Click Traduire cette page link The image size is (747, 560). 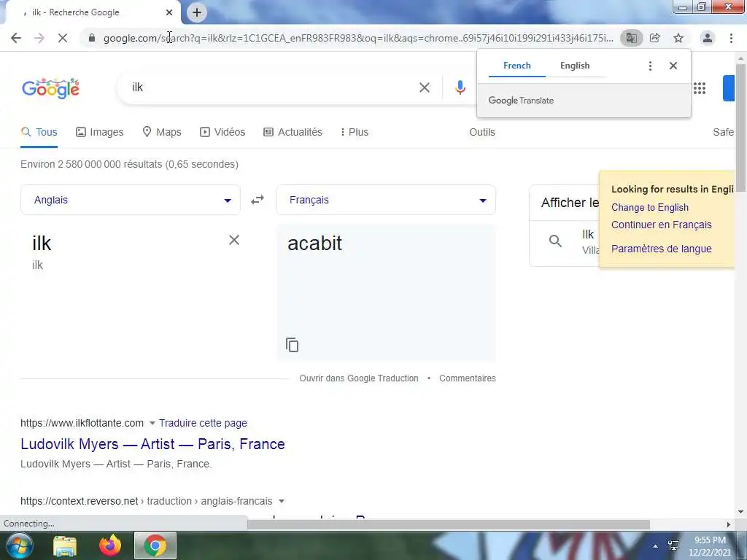(203, 423)
